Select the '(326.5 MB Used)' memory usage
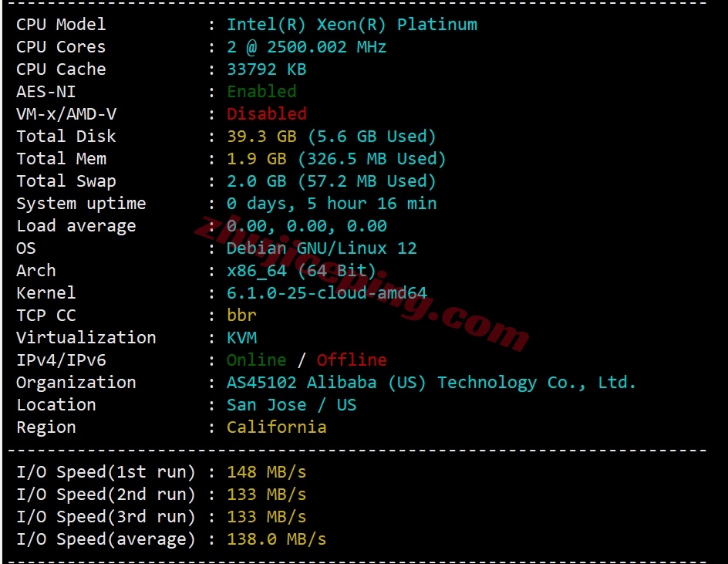This screenshot has height=564, width=728. click(x=372, y=158)
